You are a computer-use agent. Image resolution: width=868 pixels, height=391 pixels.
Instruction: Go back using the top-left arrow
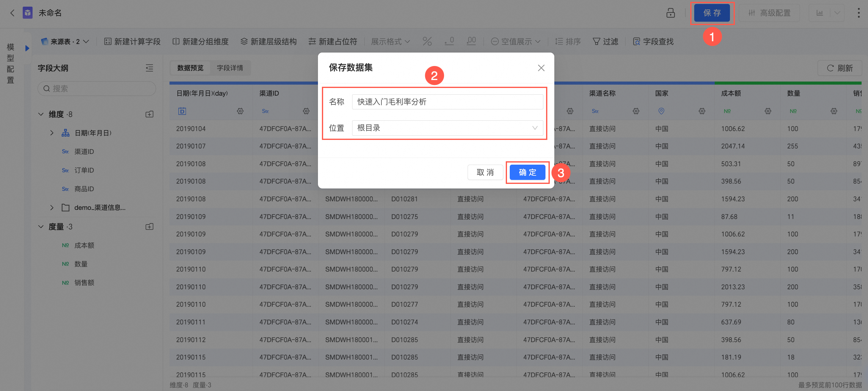pos(13,13)
